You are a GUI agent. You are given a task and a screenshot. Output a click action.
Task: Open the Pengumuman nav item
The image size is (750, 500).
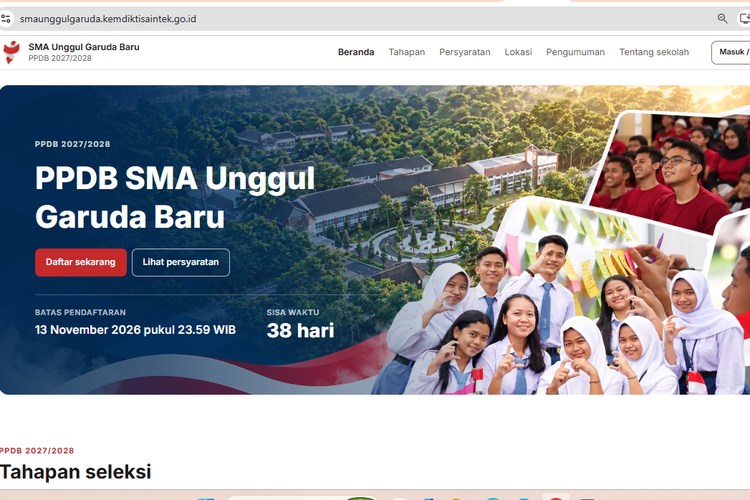tap(575, 52)
